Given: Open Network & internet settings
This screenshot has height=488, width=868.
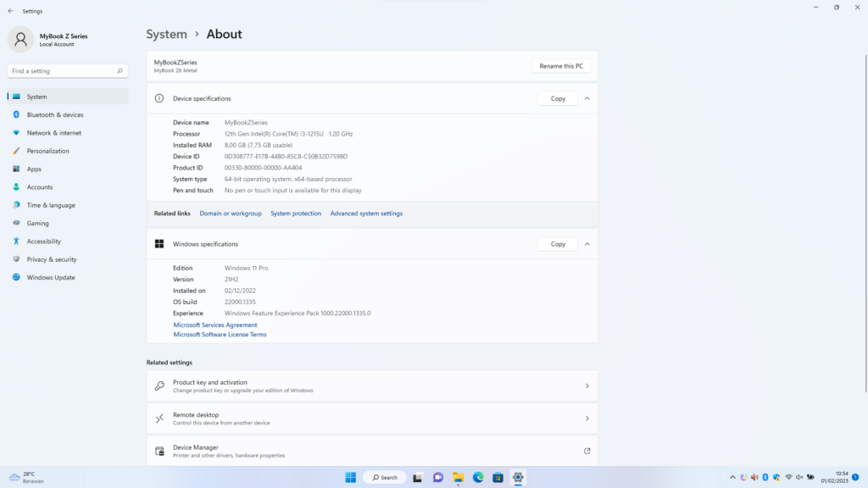Looking at the screenshot, I should click(68, 133).
